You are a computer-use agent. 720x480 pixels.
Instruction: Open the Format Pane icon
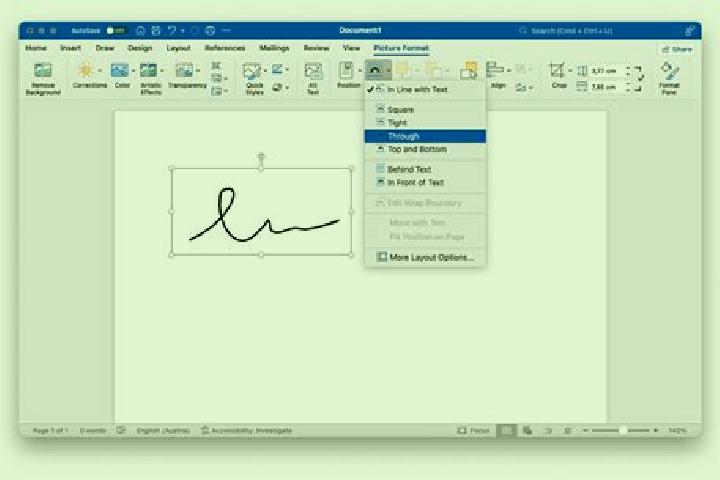coord(669,71)
